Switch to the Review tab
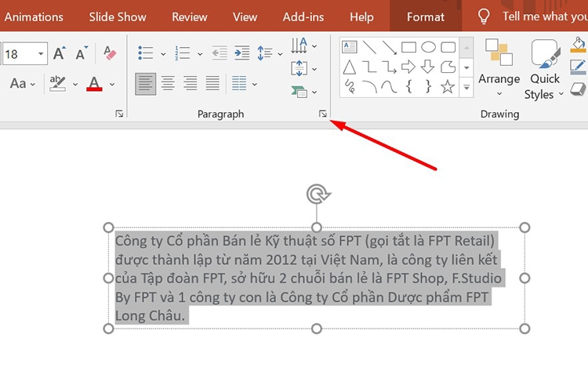588x392 pixels. [190, 17]
